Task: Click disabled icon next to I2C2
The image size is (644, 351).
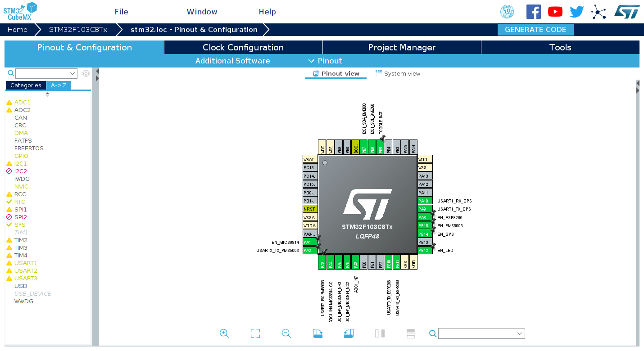Action: [x=9, y=171]
